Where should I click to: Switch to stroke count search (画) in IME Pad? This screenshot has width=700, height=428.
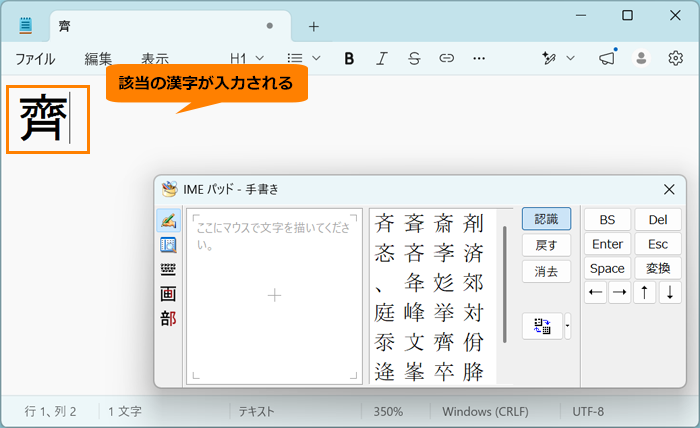(x=168, y=294)
